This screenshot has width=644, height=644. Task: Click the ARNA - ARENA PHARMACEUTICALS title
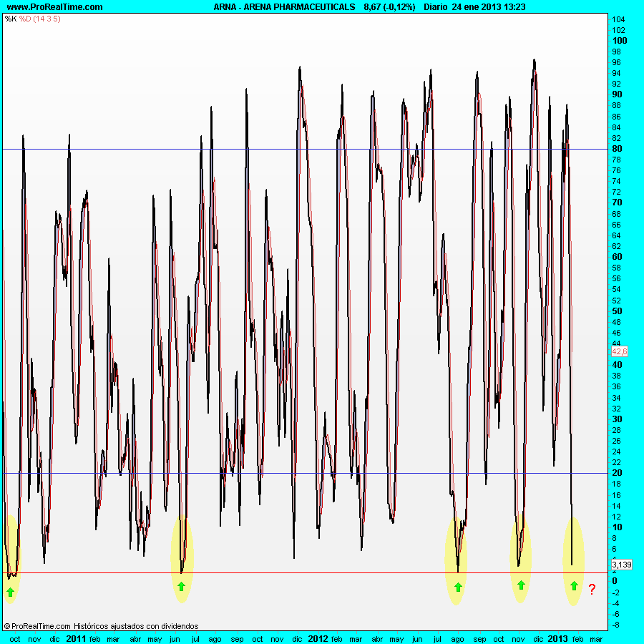tap(284, 7)
